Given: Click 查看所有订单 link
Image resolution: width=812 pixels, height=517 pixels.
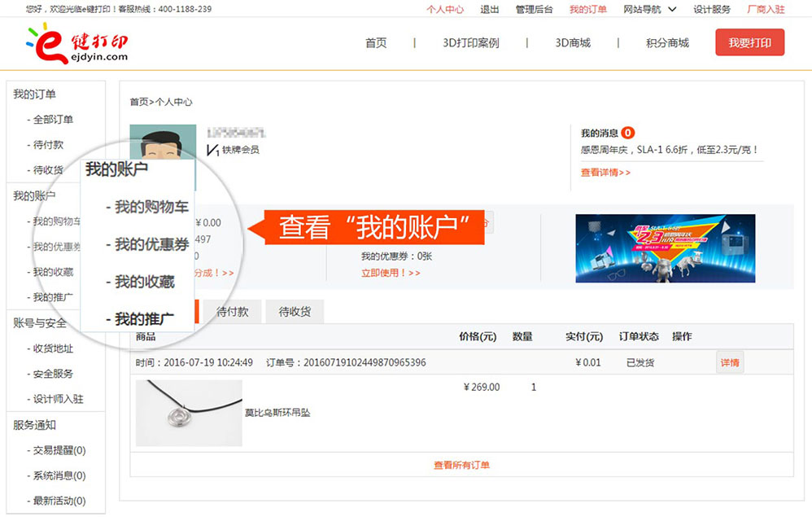Looking at the screenshot, I should [461, 465].
